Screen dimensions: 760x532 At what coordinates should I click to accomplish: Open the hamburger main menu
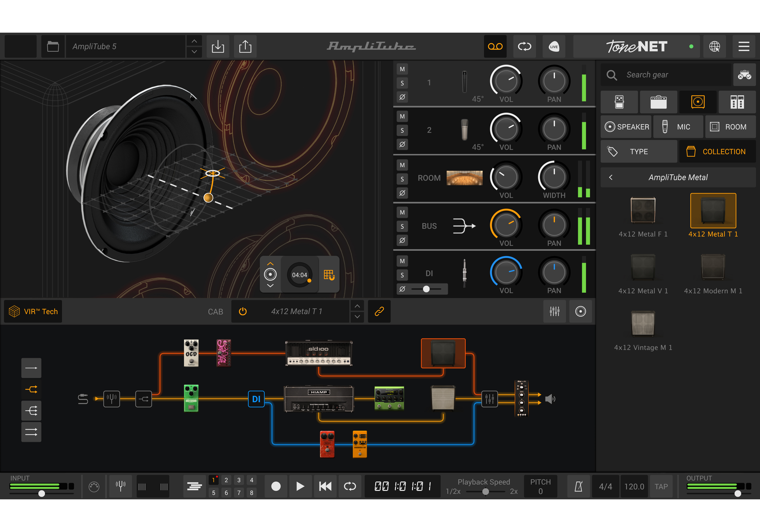[x=744, y=46]
